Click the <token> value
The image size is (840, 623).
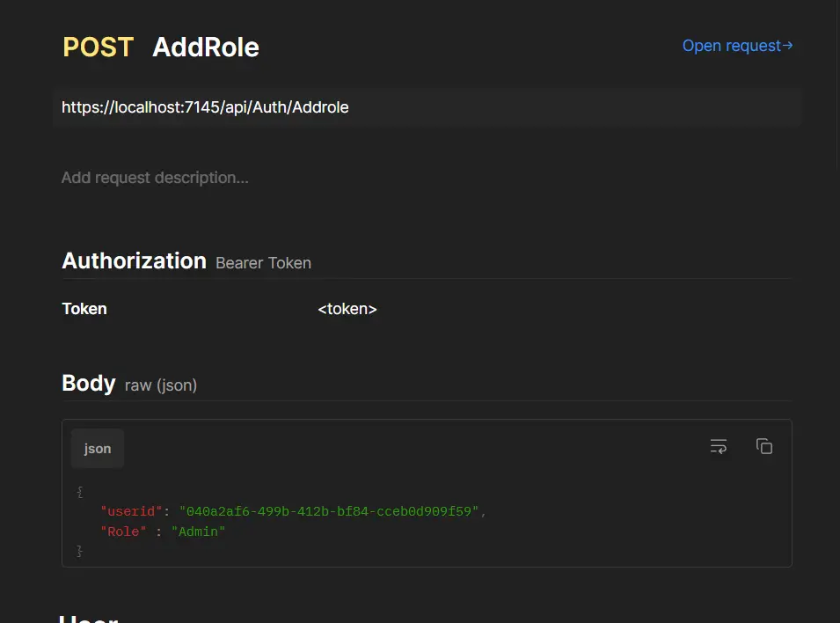coord(347,309)
